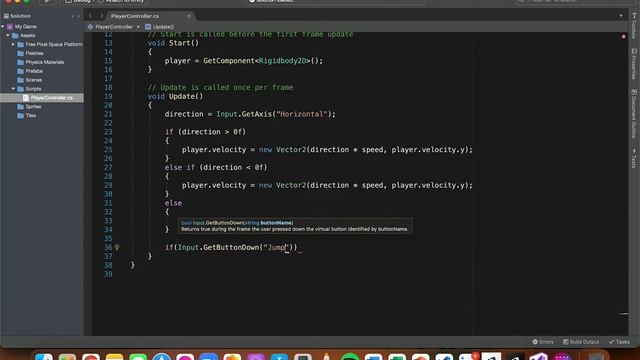Collapse the My Game solution node
The height and width of the screenshot is (360, 640).
click(x=3, y=27)
